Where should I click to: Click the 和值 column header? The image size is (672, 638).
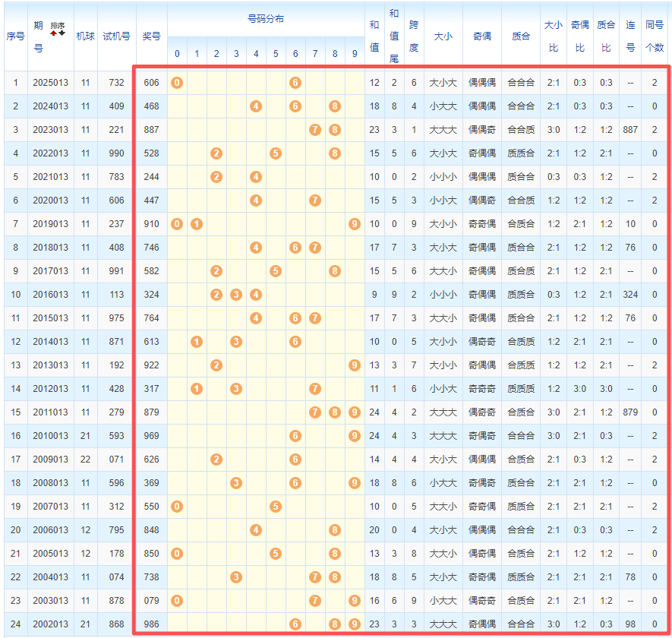click(x=374, y=36)
